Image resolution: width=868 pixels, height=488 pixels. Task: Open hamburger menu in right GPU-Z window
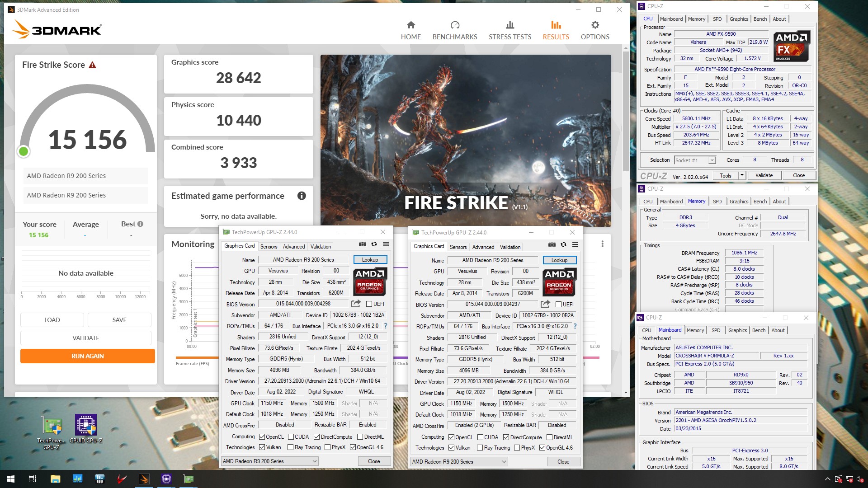(x=575, y=244)
